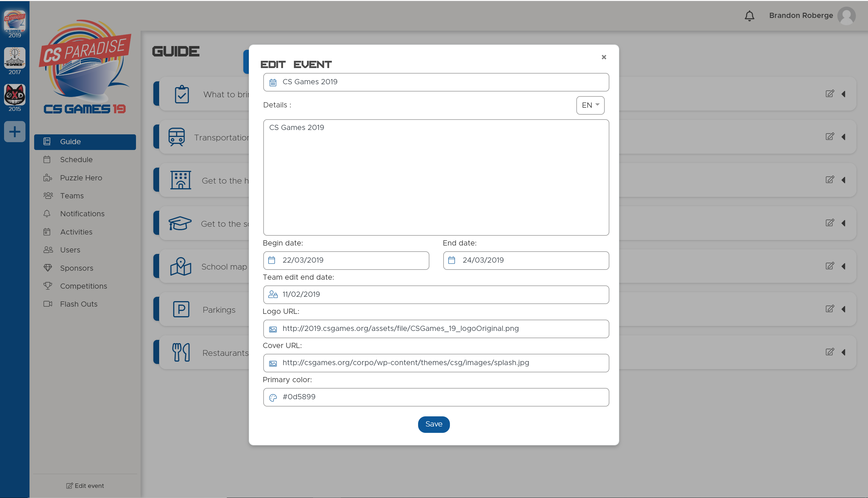Click the Parkings P icon

click(x=181, y=310)
